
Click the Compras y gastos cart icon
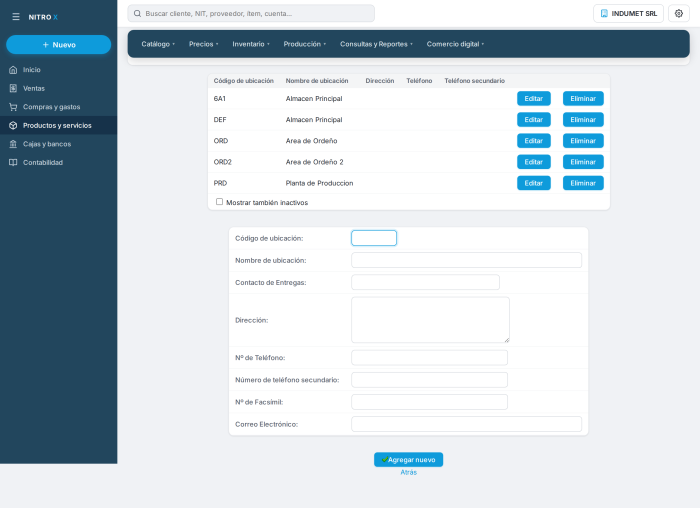13,107
